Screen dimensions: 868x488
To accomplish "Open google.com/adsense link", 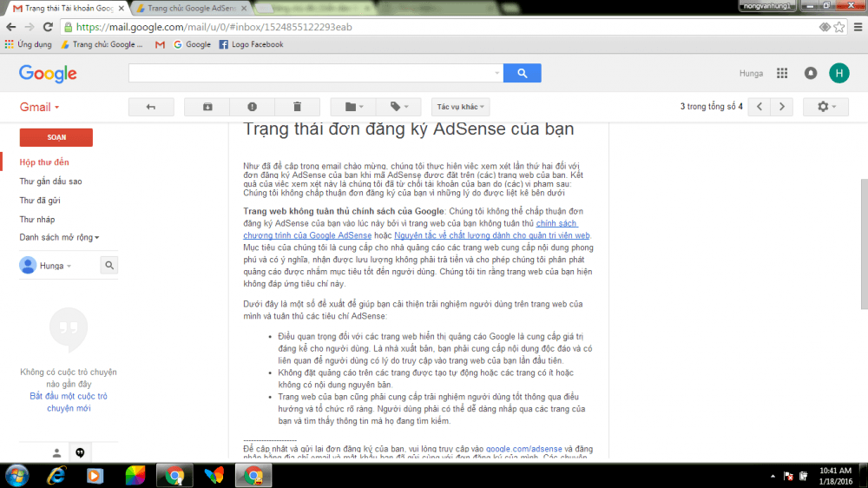I will (x=523, y=449).
